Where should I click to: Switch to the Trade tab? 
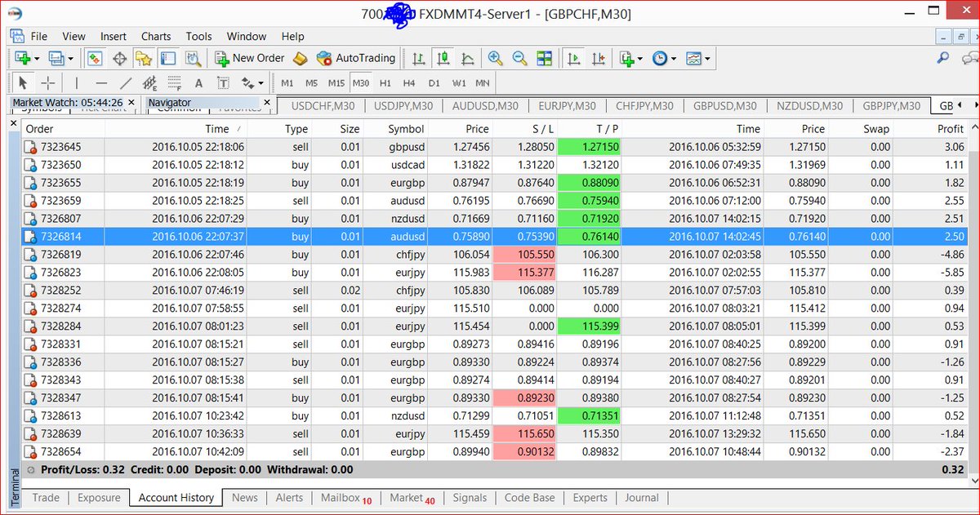(x=45, y=498)
